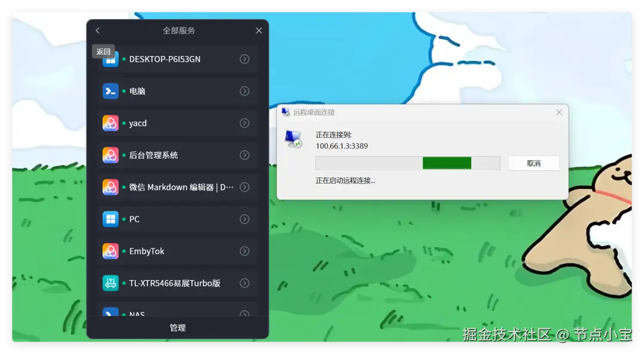Expand details for DESKTOP-P6I53GN
Viewport: 644px width, 354px height.
pos(244,59)
